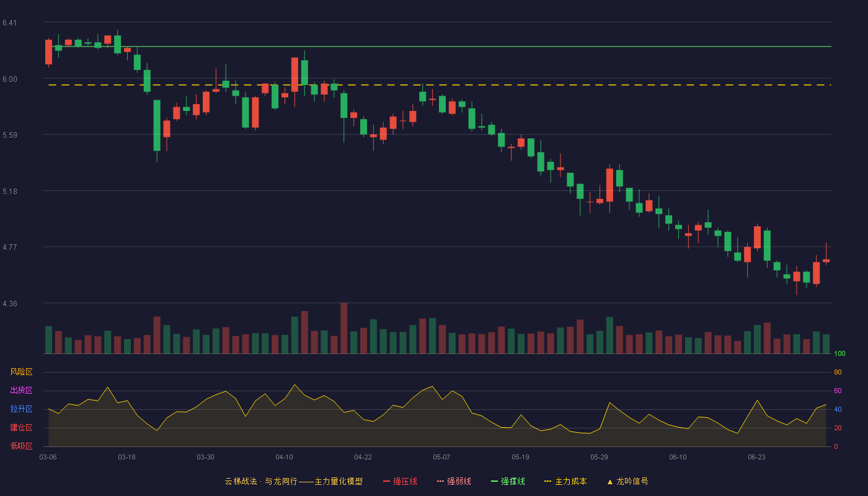Click the 5.18 price axis label
Screen dimensions: 868x496
9,192
